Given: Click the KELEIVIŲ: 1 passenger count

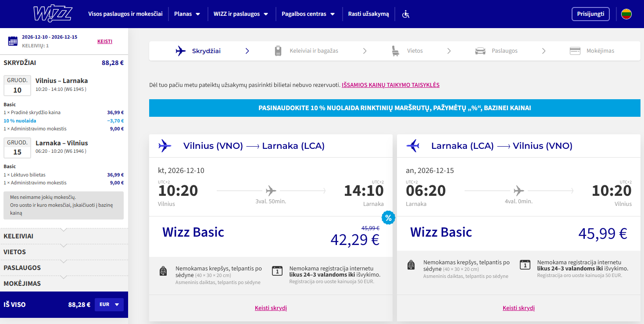Looking at the screenshot, I should pos(35,46).
